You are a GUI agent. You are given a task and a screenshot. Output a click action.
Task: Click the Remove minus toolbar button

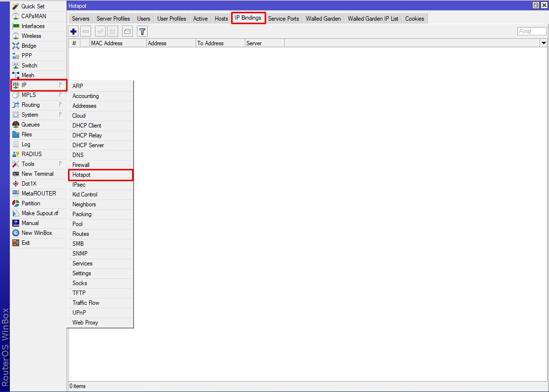pyautogui.click(x=86, y=32)
